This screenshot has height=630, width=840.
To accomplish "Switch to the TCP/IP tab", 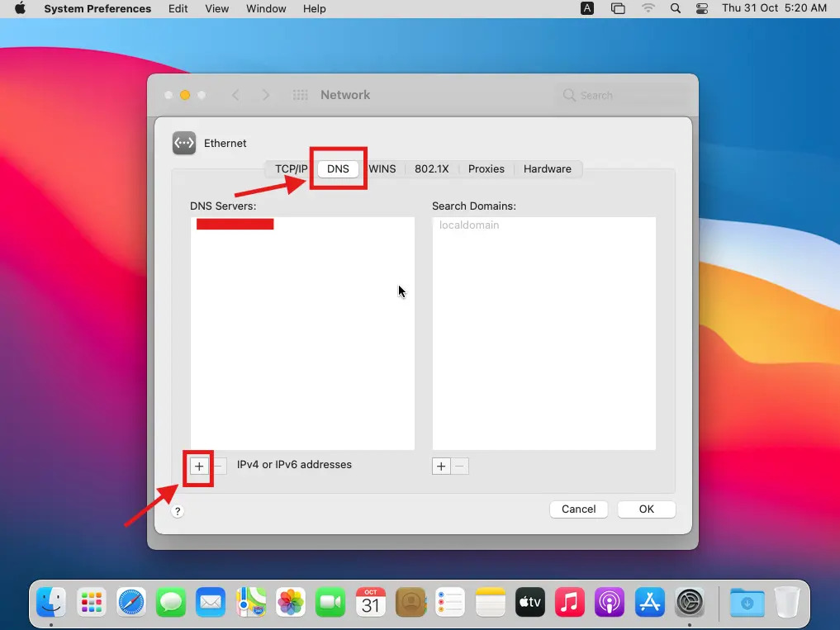I will (292, 168).
